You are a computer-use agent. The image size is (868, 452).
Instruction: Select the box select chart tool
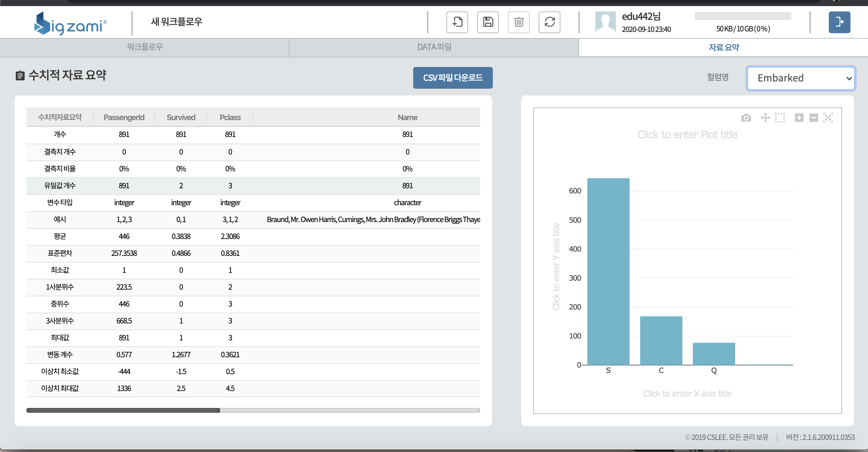point(780,118)
